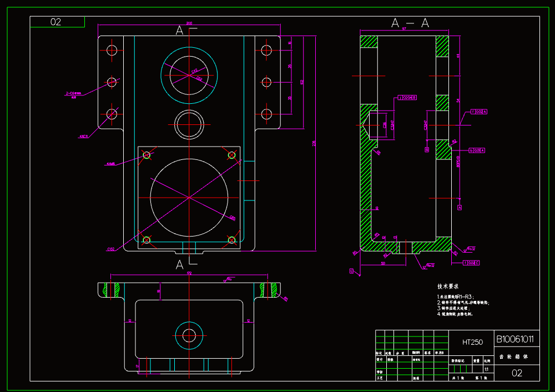
Task: Click the "02" label in the top-left corner box
Action: 56,22
